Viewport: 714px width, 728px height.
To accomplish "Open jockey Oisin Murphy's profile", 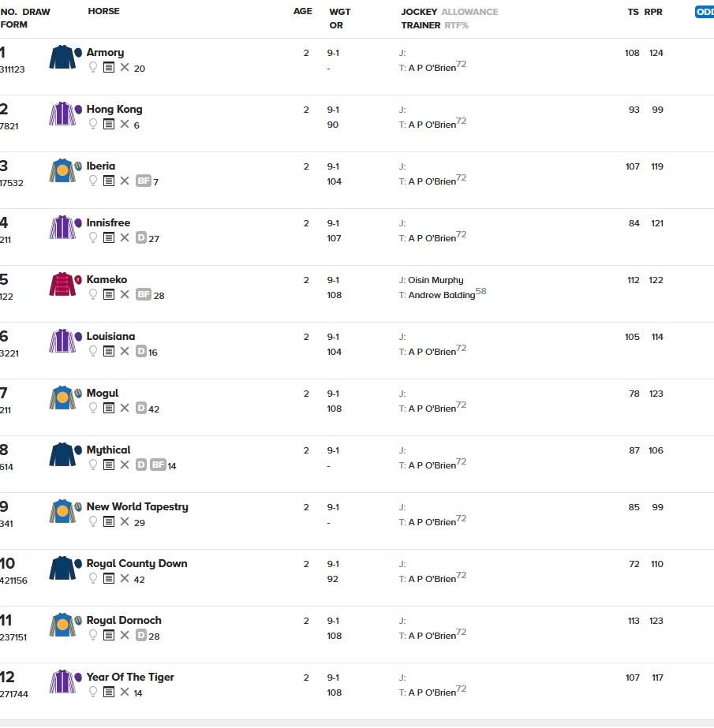I will 436,280.
